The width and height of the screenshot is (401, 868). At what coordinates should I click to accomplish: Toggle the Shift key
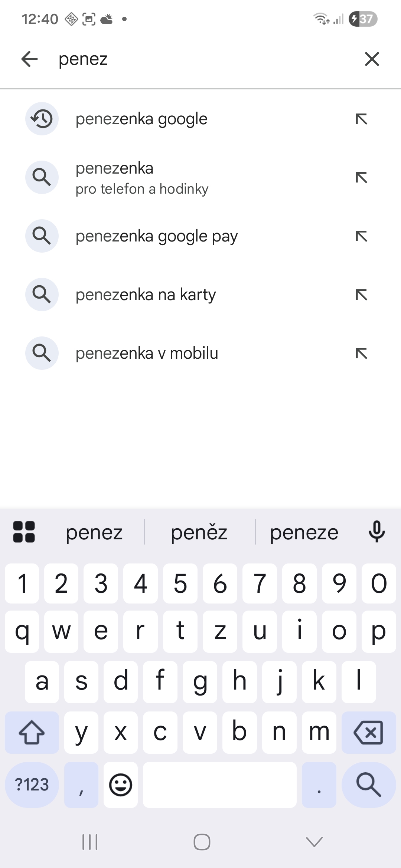click(x=32, y=732)
